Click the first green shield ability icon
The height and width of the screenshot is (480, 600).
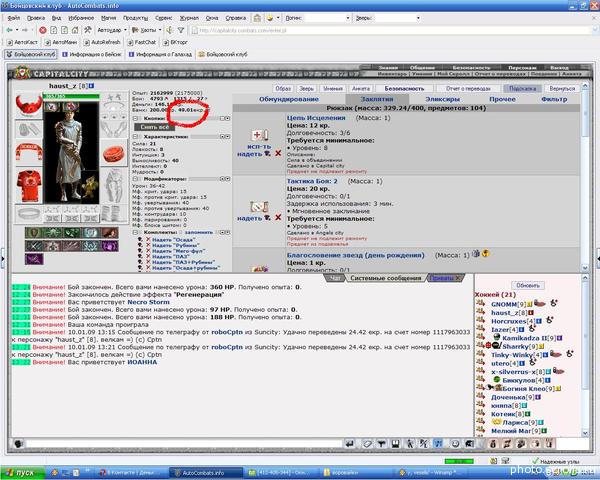(x=34, y=233)
